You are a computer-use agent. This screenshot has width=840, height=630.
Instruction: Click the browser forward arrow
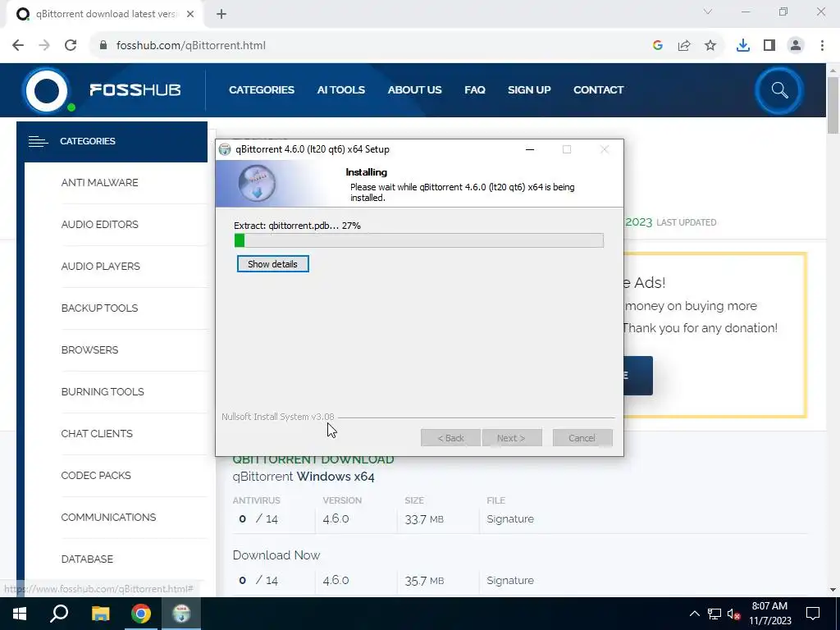pos(44,46)
